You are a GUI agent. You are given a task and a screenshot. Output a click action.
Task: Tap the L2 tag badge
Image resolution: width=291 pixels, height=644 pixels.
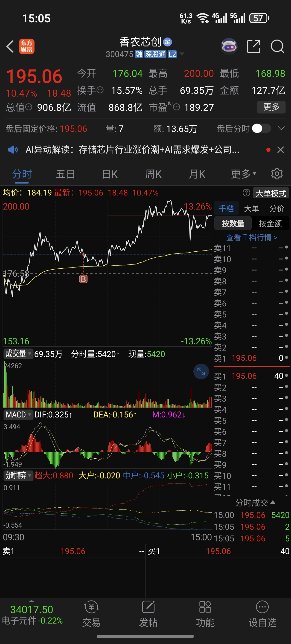[x=172, y=54]
